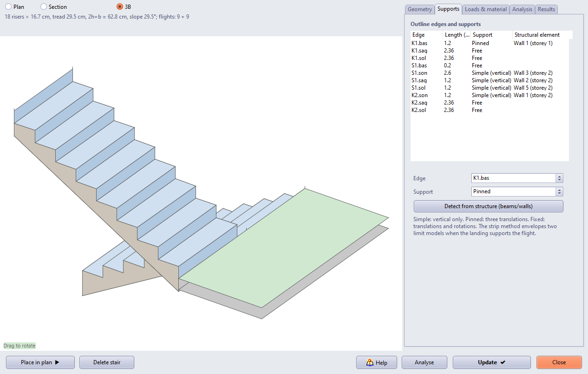Open the Results tab

coord(546,9)
